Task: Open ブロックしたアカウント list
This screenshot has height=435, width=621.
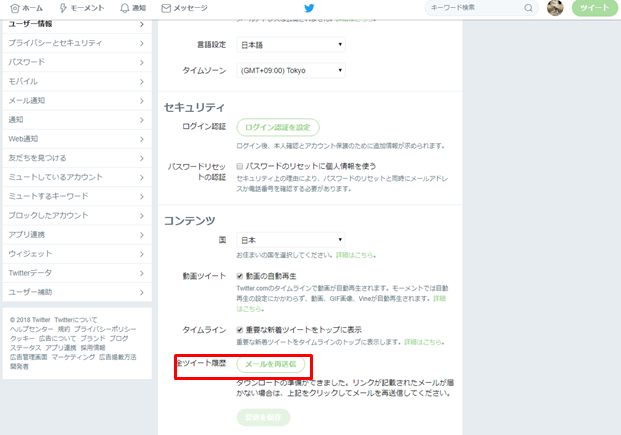Action: click(x=77, y=216)
